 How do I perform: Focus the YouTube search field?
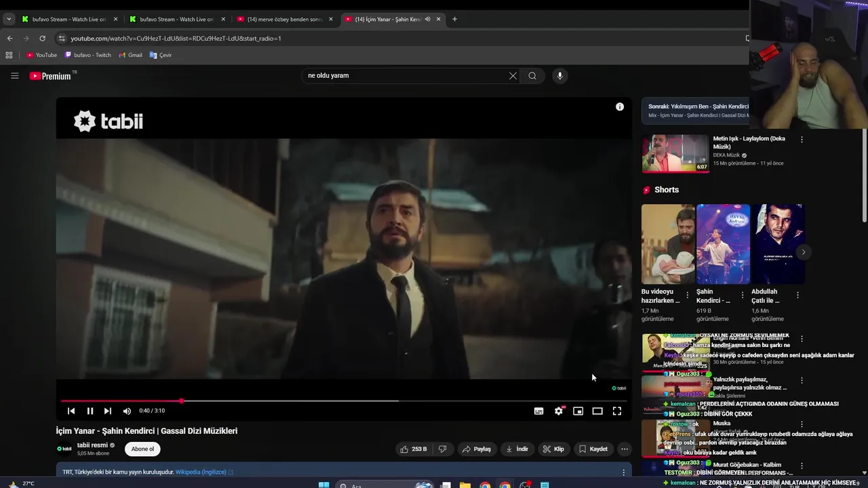click(x=406, y=76)
